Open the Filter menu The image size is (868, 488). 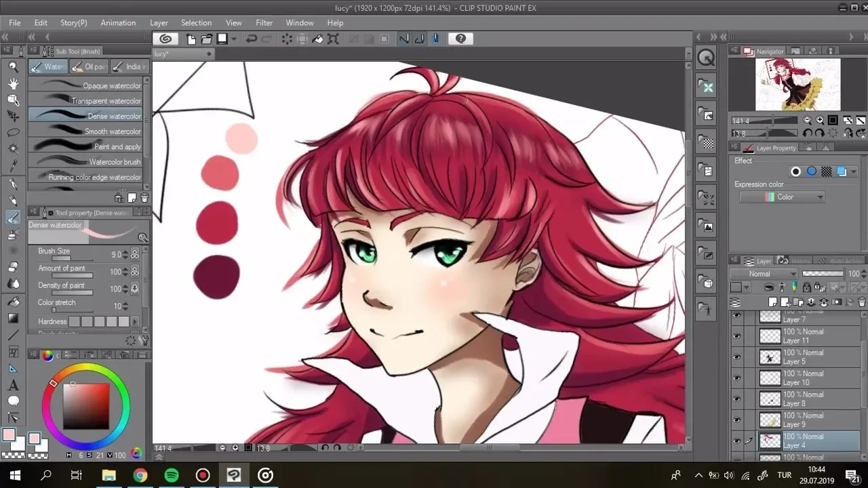(264, 22)
